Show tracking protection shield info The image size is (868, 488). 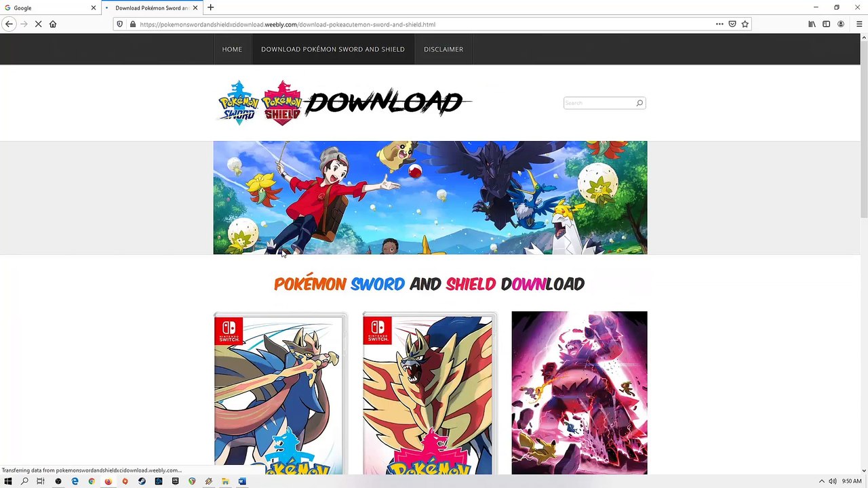point(120,24)
